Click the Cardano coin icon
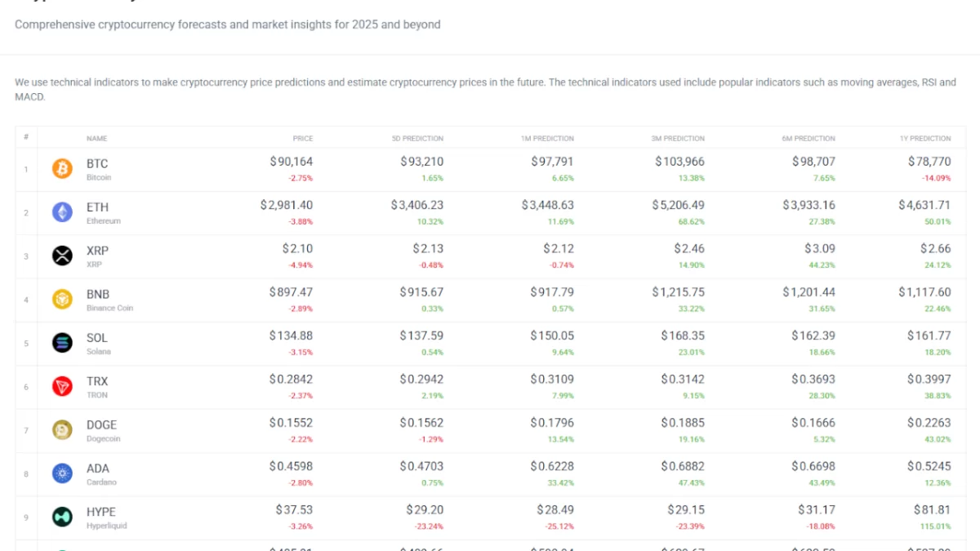Screen dimensions: 980x551 tap(63, 473)
